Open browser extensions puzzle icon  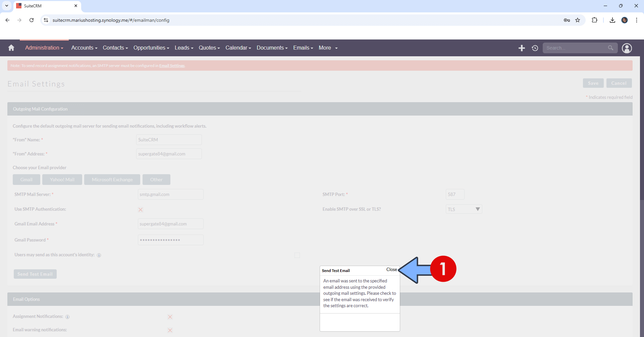click(x=595, y=20)
